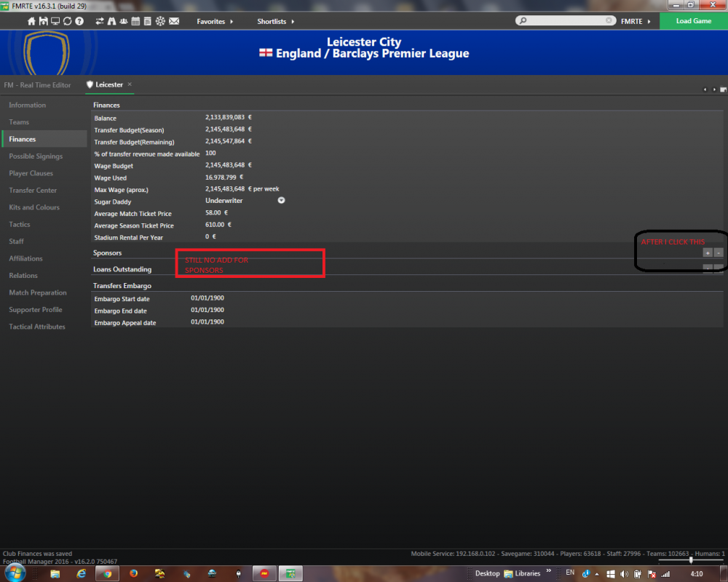Open the calendar icon in toolbar

(x=135, y=21)
